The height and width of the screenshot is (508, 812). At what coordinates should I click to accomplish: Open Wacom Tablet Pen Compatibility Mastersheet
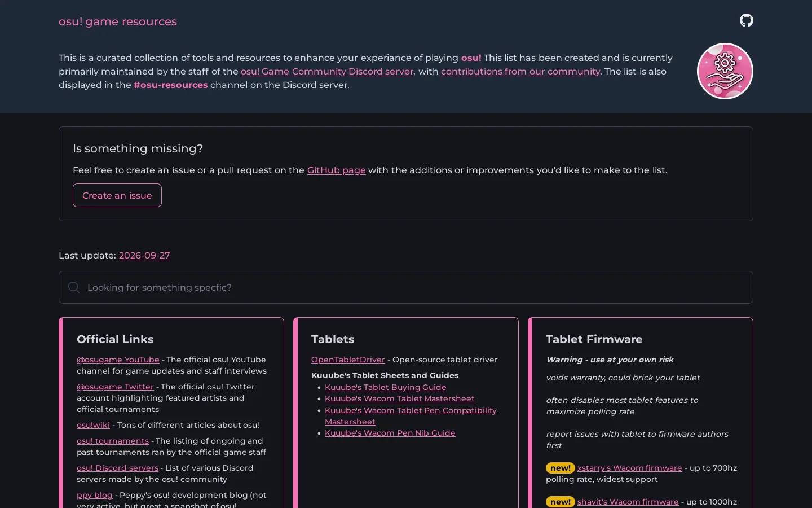pos(411,416)
